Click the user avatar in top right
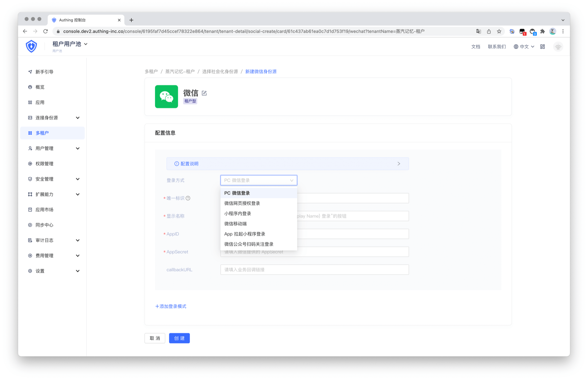This screenshot has height=380, width=588. pyautogui.click(x=558, y=47)
